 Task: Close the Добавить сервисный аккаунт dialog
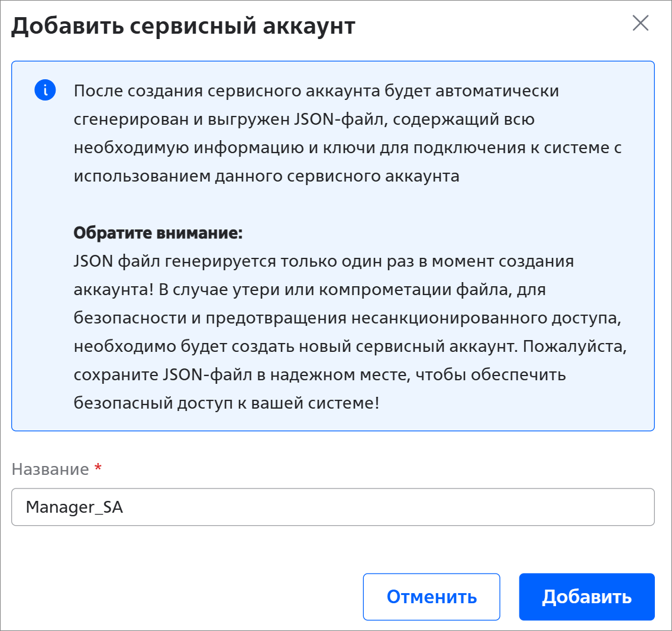[640, 23]
